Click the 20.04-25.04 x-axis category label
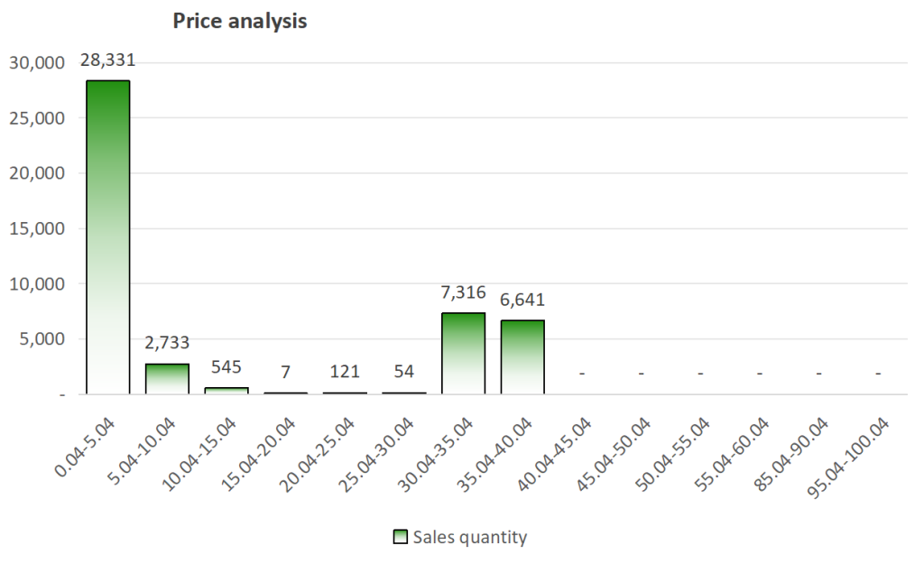The width and height of the screenshot is (924, 564). (x=319, y=451)
